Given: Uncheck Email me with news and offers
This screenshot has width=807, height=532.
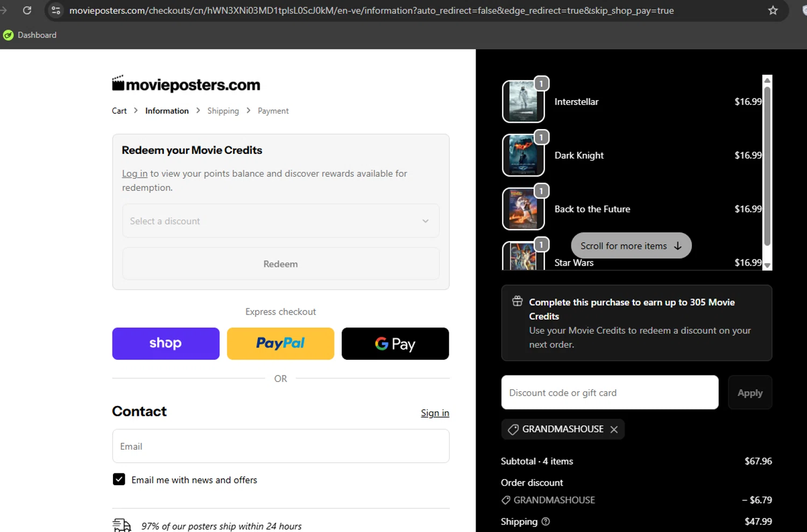Looking at the screenshot, I should click(x=119, y=479).
